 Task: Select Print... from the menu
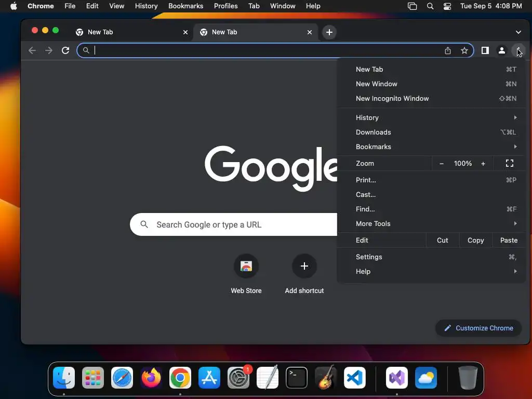(x=432, y=180)
